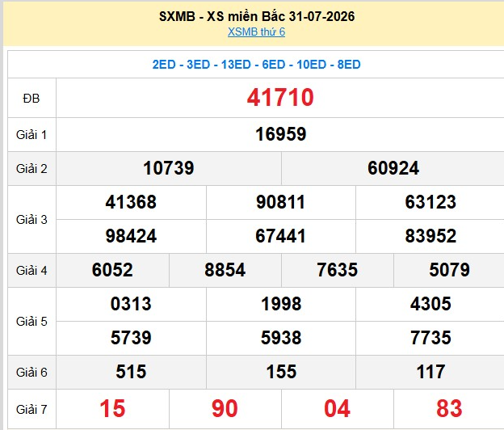Click the ĐB row label
The width and height of the screenshot is (504, 430).
[x=31, y=99]
